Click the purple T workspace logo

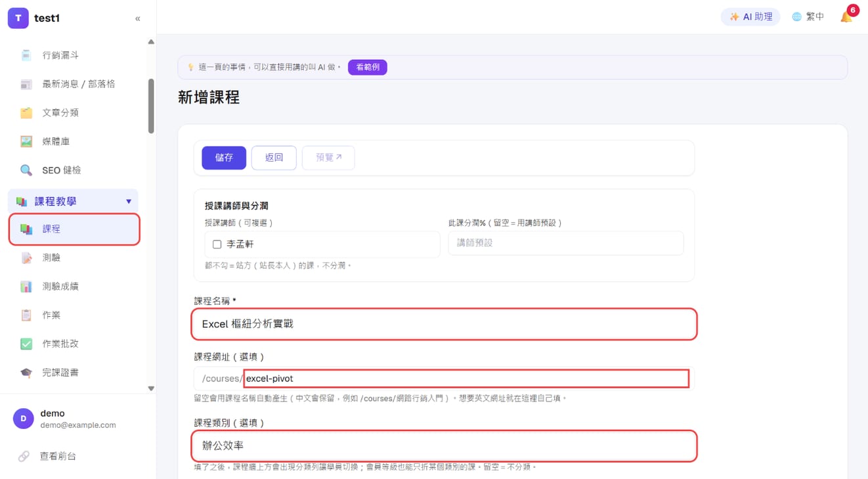pos(18,18)
